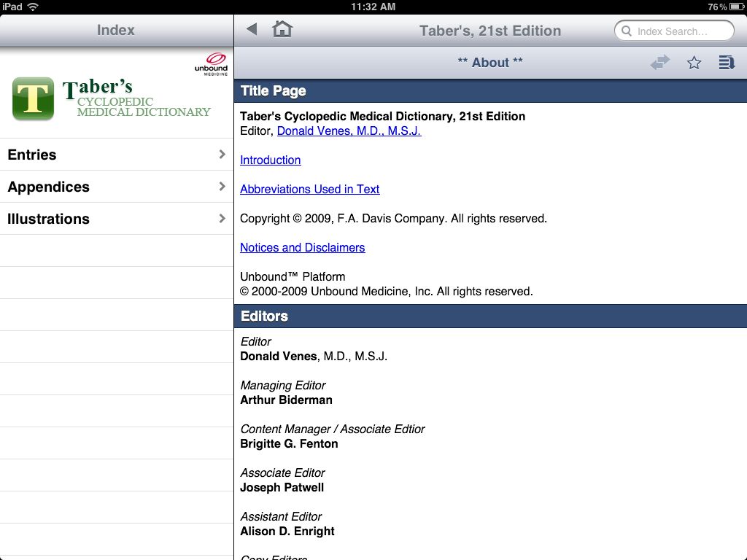Screen dimensions: 747x560
Task: Open the Introduction link
Action: (x=270, y=160)
